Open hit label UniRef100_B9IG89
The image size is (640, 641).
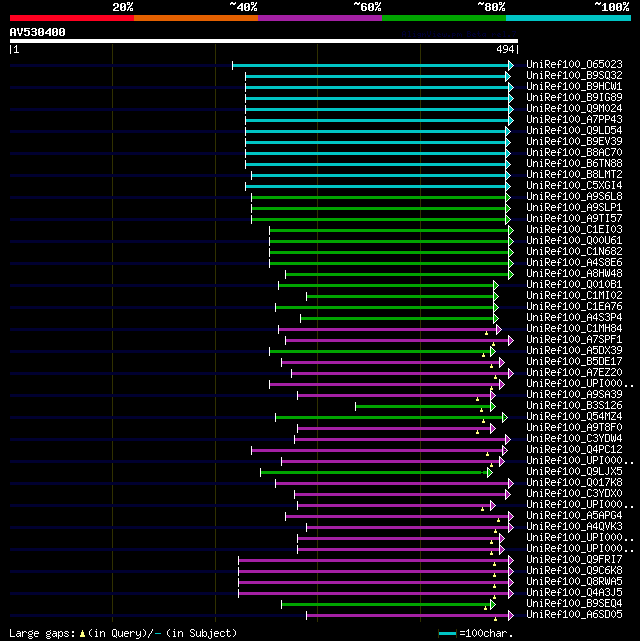(574, 98)
